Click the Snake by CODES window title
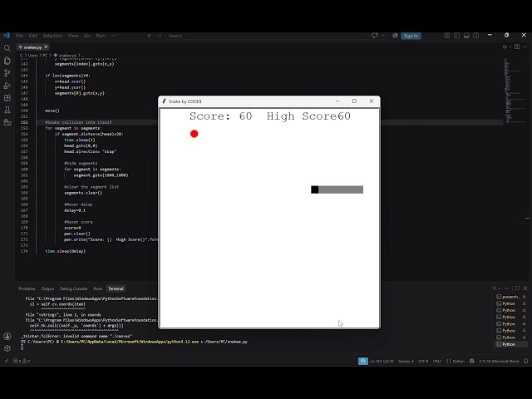The image size is (532, 399). click(185, 101)
